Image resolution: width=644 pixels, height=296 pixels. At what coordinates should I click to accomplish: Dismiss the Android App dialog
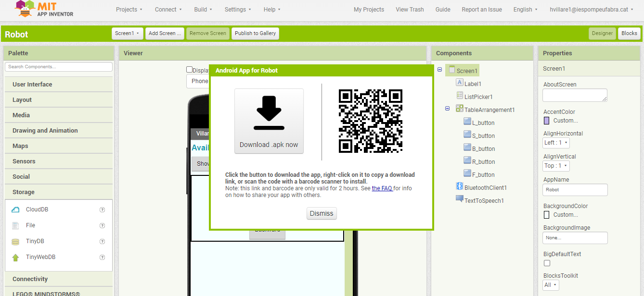(321, 213)
